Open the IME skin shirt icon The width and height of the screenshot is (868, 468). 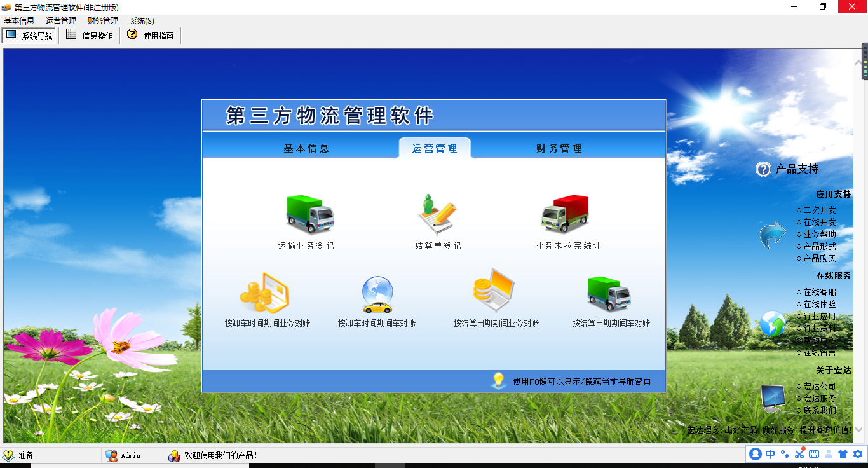[x=843, y=454]
